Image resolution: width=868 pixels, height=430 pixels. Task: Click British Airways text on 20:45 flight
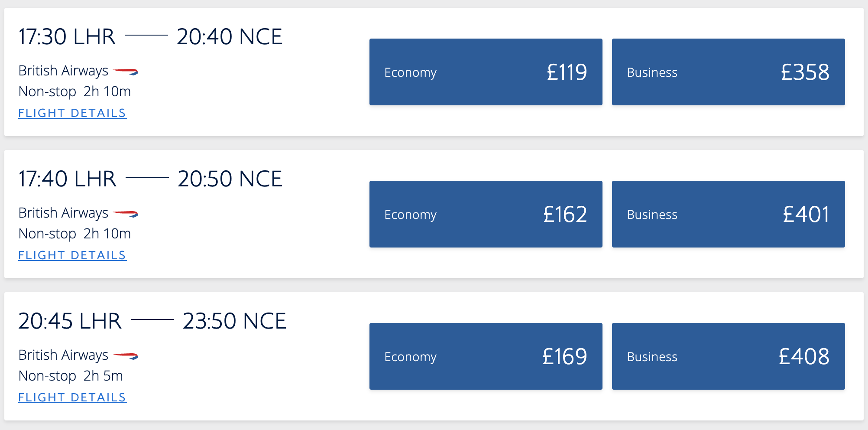(63, 355)
